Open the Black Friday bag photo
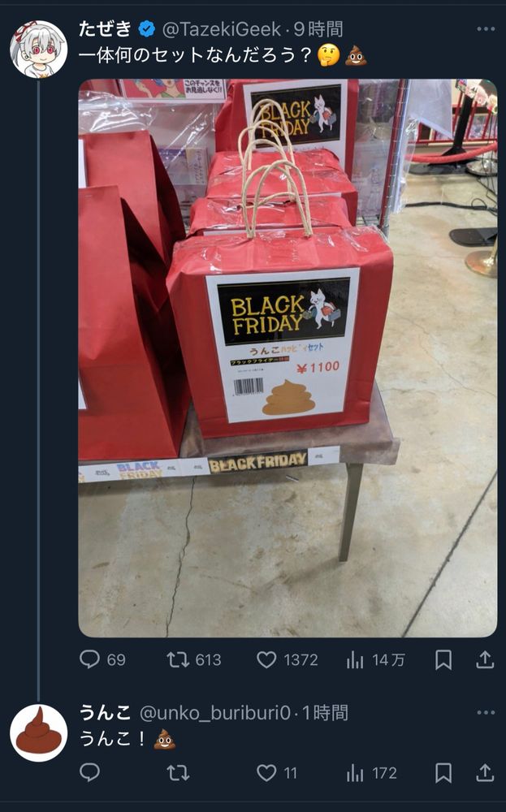 (x=288, y=358)
